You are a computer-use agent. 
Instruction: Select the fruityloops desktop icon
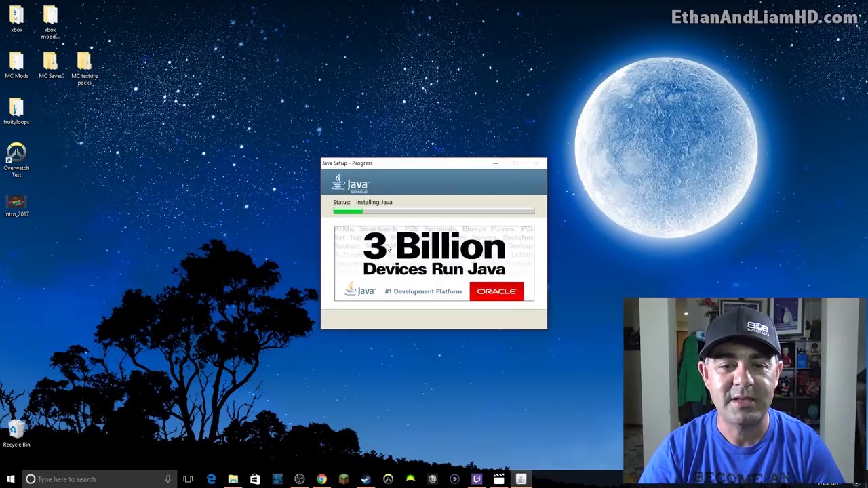[x=16, y=111]
